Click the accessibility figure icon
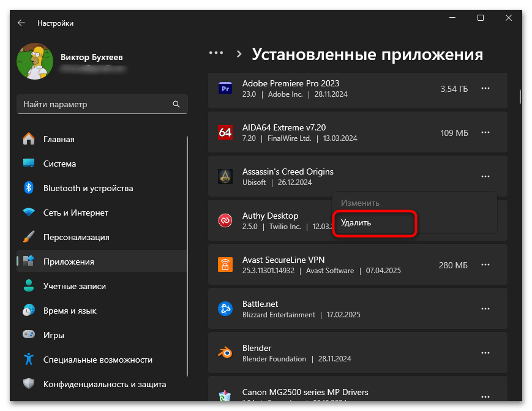The image size is (532, 411). (29, 359)
